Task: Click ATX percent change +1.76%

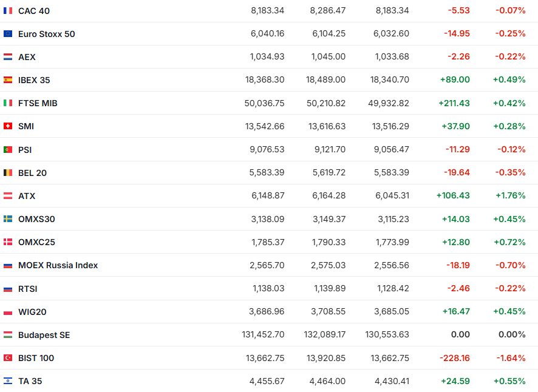Action: coord(511,195)
